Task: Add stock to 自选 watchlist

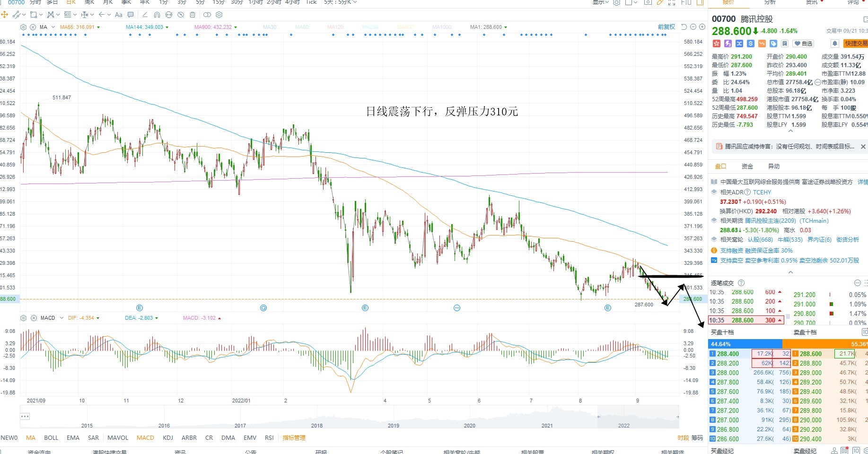Action: pos(804,44)
